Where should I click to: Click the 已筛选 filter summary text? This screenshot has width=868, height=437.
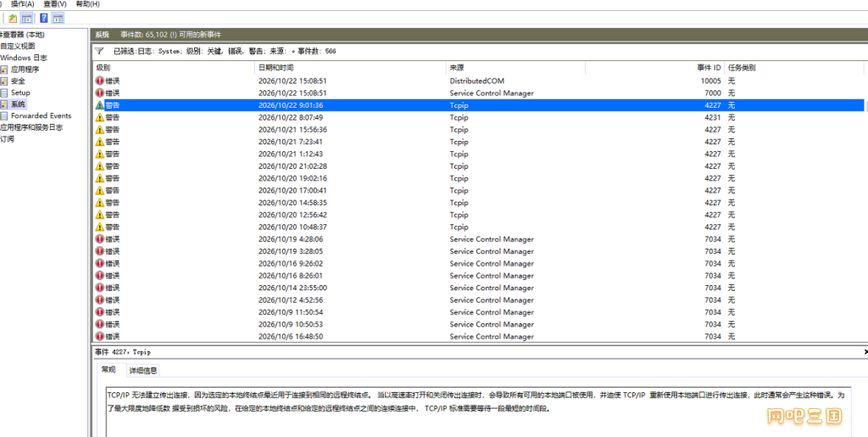click(224, 51)
